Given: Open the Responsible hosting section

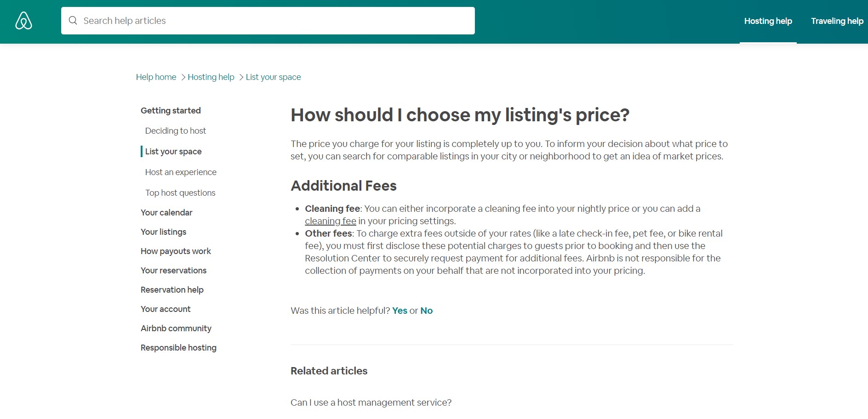Looking at the screenshot, I should point(178,348).
